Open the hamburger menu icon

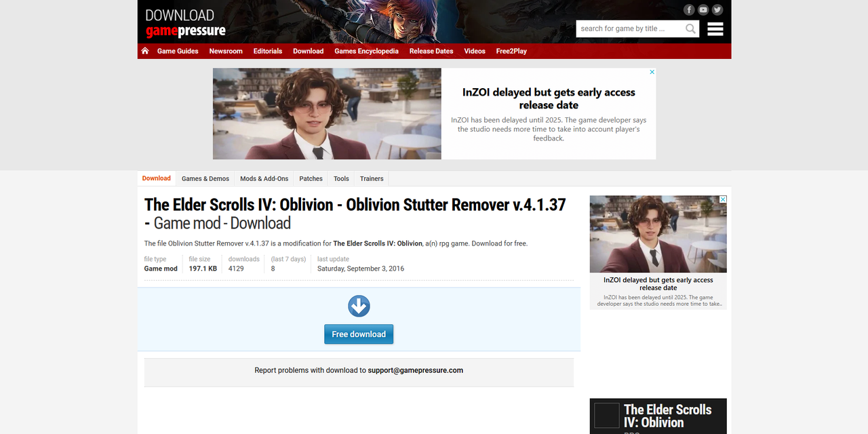tap(715, 28)
